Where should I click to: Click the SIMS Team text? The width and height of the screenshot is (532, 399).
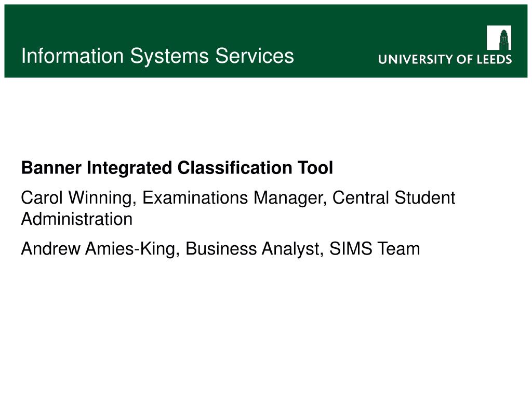click(375, 248)
